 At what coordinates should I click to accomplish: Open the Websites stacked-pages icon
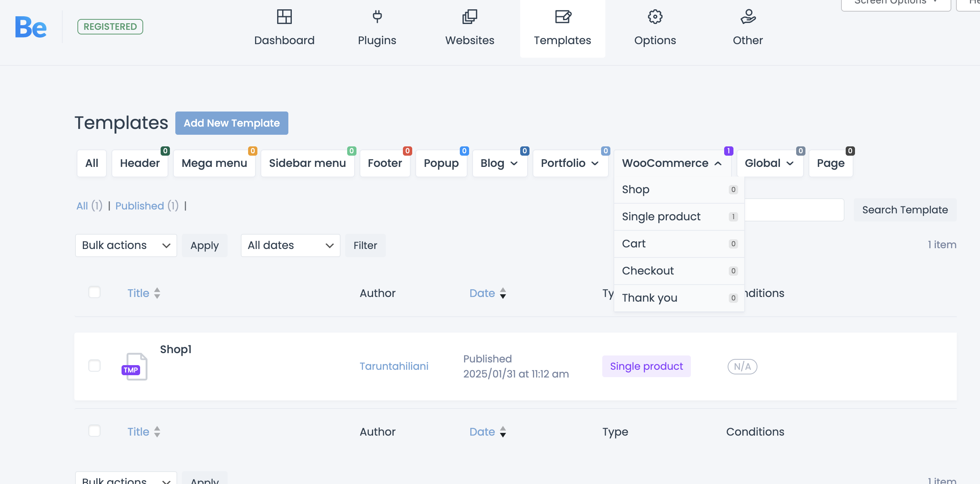coord(469,17)
